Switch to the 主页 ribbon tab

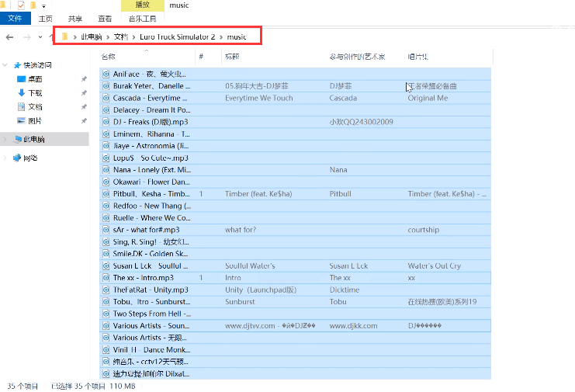(46, 19)
